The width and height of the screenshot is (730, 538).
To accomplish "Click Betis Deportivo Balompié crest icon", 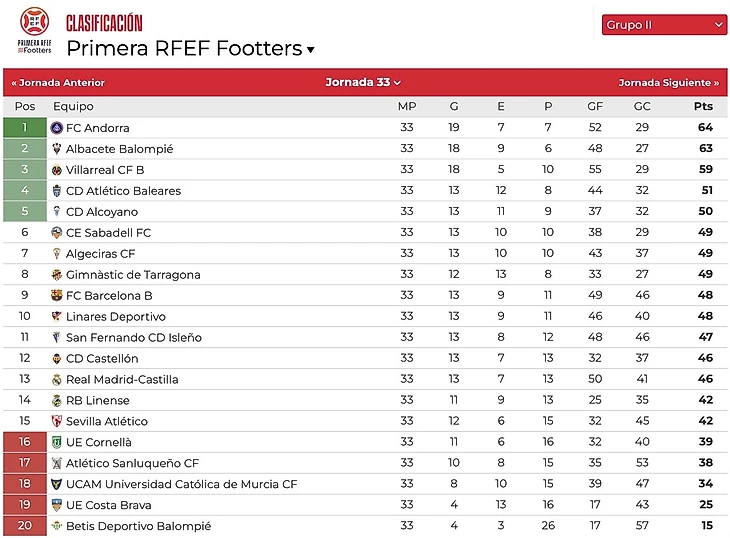I will (56, 526).
